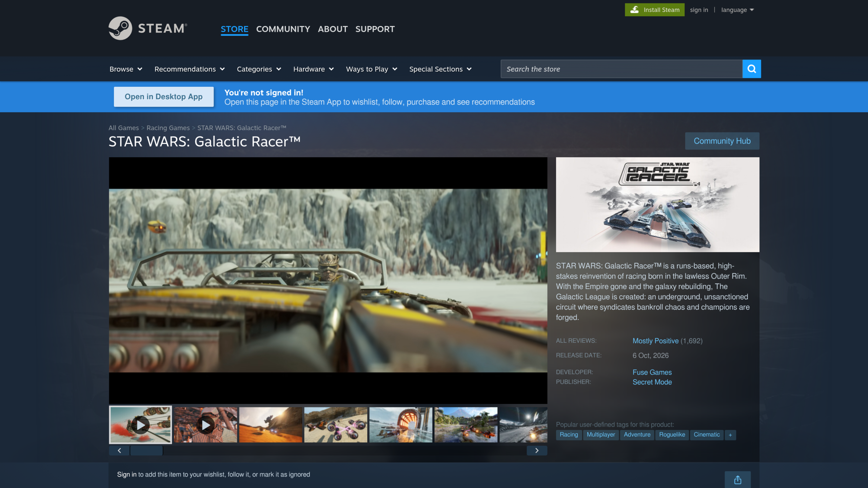Click the search magnifier button

point(751,69)
